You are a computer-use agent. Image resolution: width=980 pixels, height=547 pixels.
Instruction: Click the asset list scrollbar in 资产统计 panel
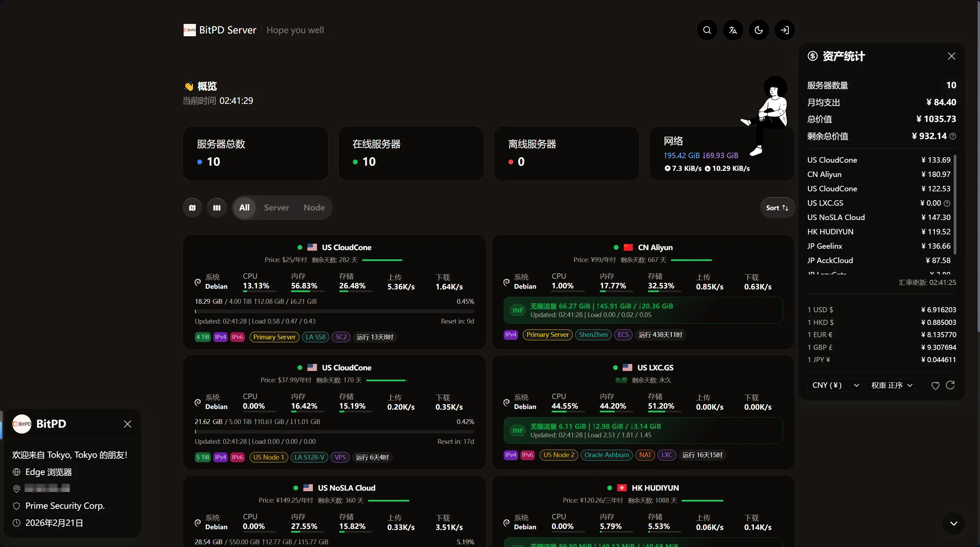click(x=954, y=205)
